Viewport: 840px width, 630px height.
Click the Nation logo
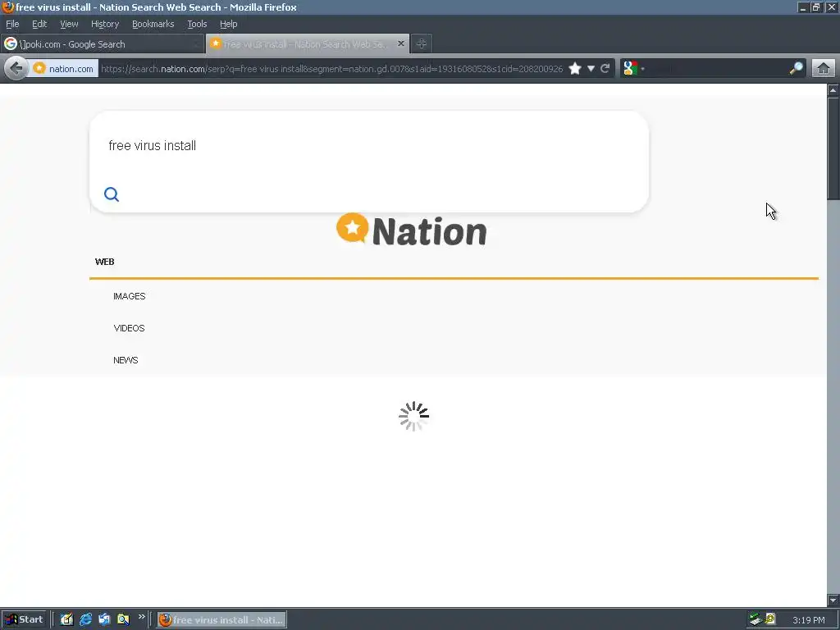412,231
